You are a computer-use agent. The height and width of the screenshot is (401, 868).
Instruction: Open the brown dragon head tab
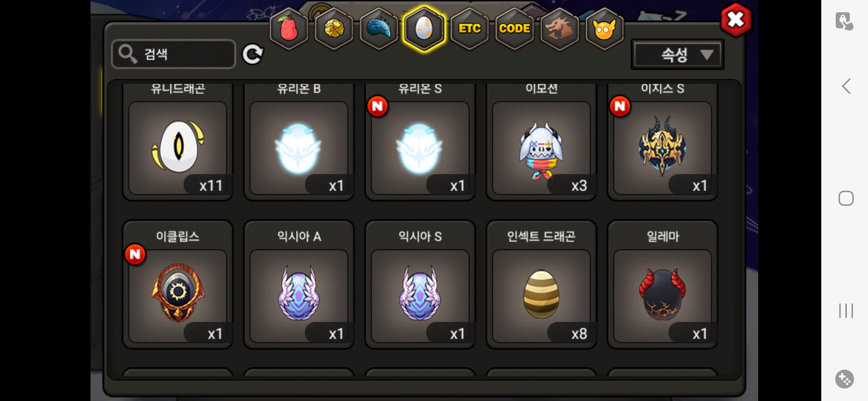[x=559, y=29]
